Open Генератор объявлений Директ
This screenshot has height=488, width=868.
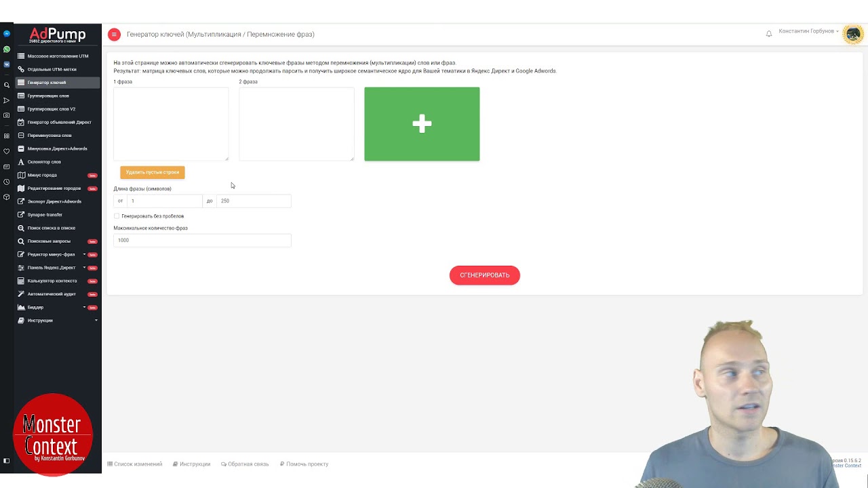click(58, 122)
